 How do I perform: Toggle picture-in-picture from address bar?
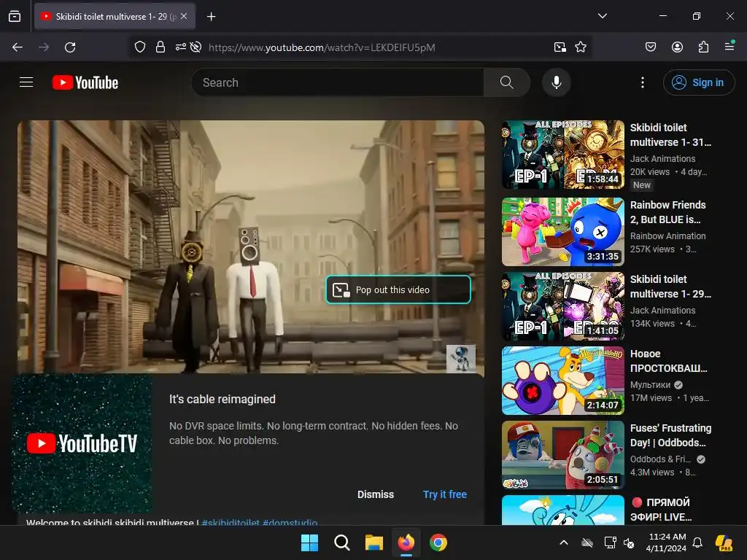point(560,47)
